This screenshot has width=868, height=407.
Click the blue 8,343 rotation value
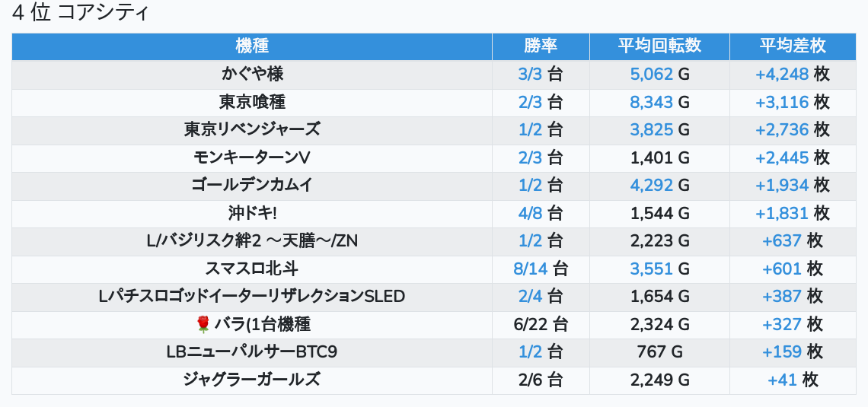[x=651, y=102]
